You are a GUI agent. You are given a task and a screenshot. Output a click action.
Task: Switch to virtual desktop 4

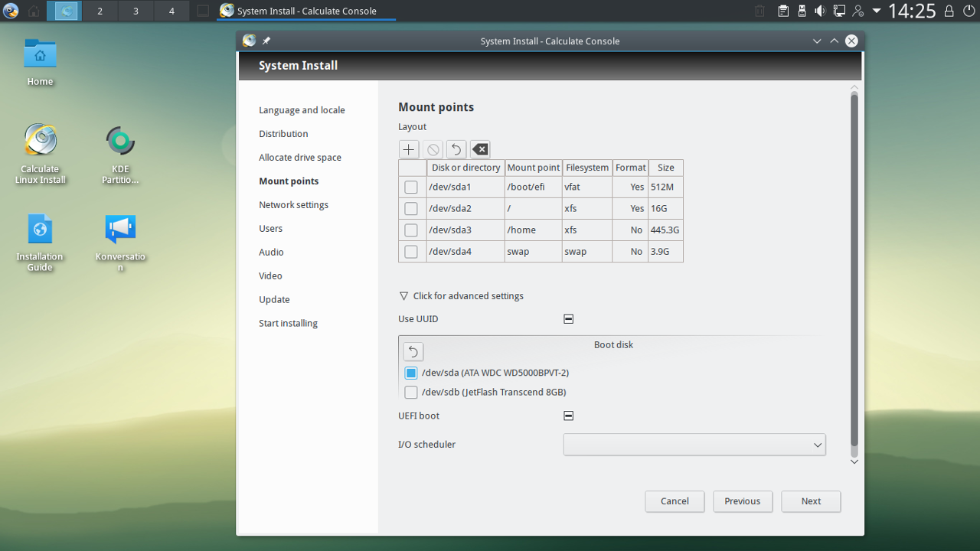(171, 11)
